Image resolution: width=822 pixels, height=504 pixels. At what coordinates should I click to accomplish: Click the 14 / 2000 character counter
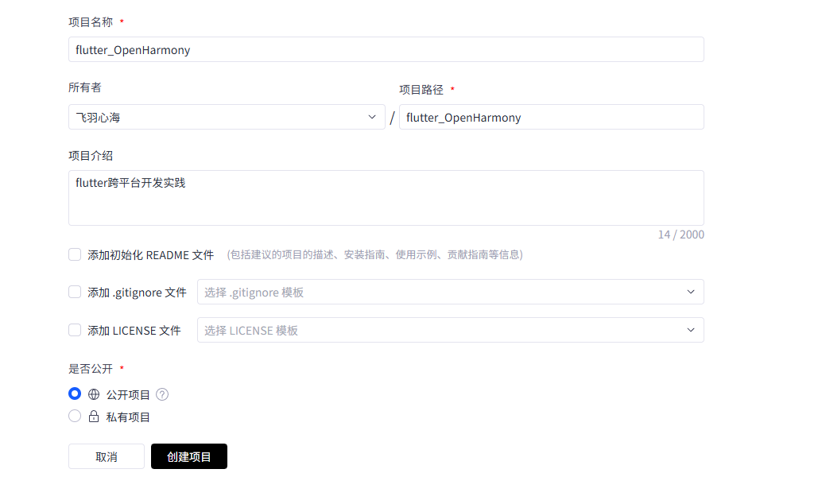click(x=681, y=235)
